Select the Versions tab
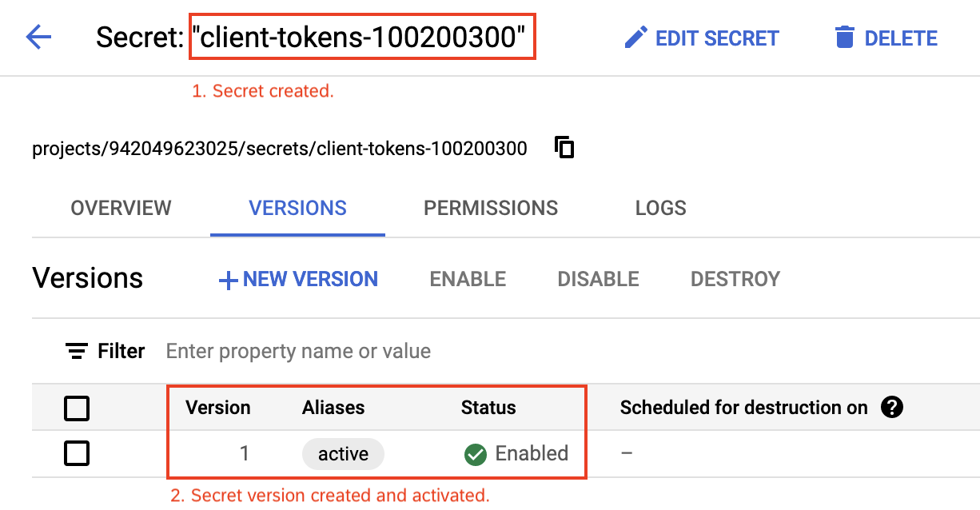 click(x=297, y=209)
